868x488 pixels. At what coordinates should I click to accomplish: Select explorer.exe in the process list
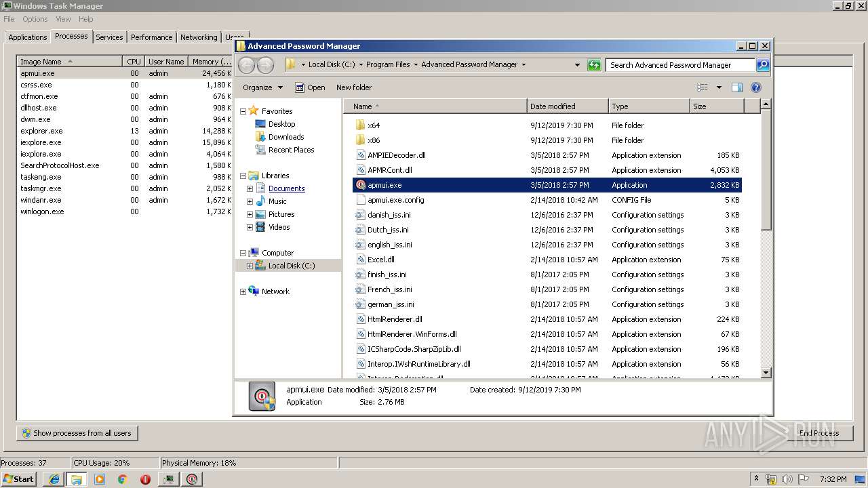tap(124, 131)
